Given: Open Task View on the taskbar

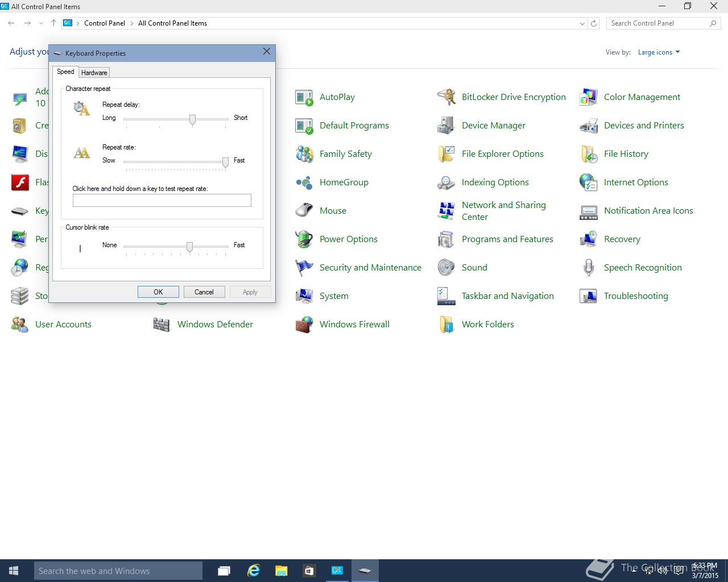Looking at the screenshot, I should (224, 571).
